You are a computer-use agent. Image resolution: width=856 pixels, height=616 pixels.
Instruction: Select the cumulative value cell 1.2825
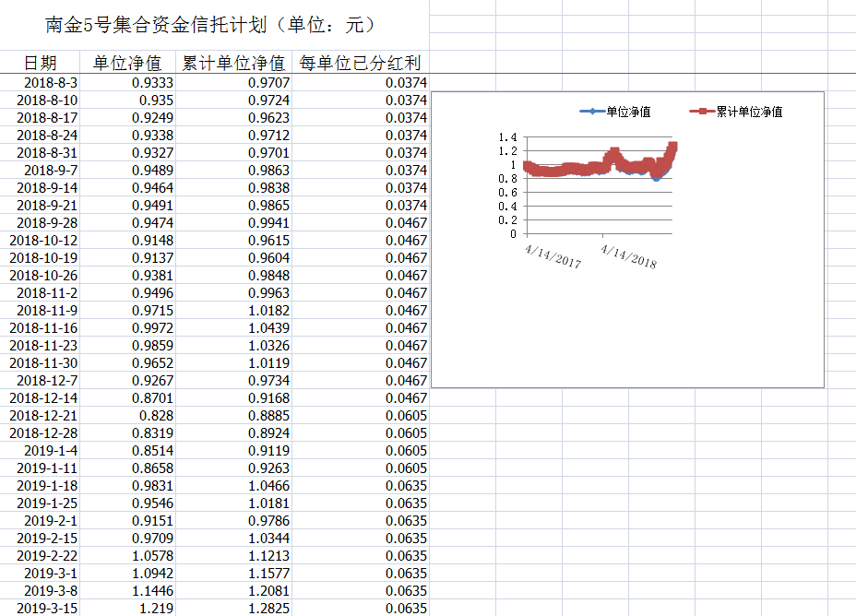click(x=233, y=608)
